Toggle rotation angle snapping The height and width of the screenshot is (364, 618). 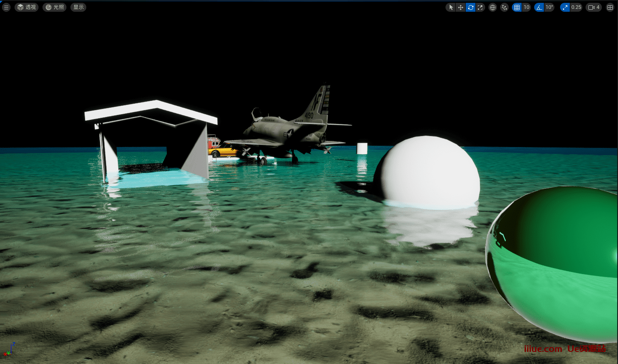point(539,7)
